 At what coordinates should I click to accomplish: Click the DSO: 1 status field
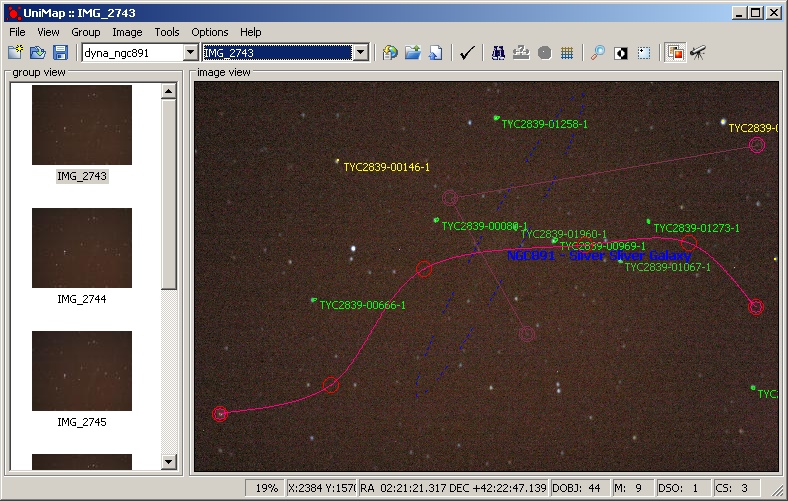click(682, 488)
